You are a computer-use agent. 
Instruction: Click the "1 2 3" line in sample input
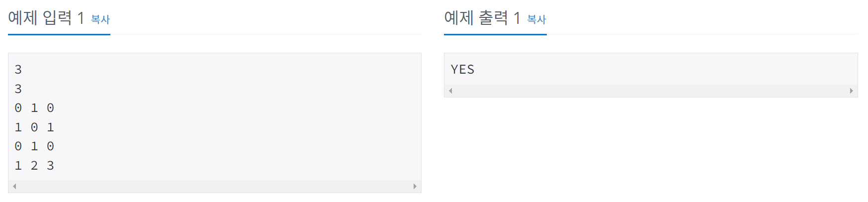pyautogui.click(x=34, y=166)
